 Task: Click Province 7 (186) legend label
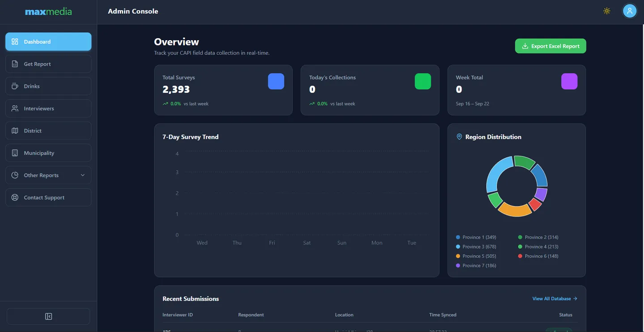[479, 265]
